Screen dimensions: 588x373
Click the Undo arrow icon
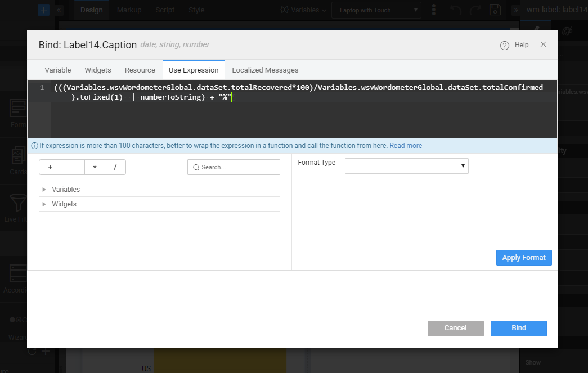point(457,10)
